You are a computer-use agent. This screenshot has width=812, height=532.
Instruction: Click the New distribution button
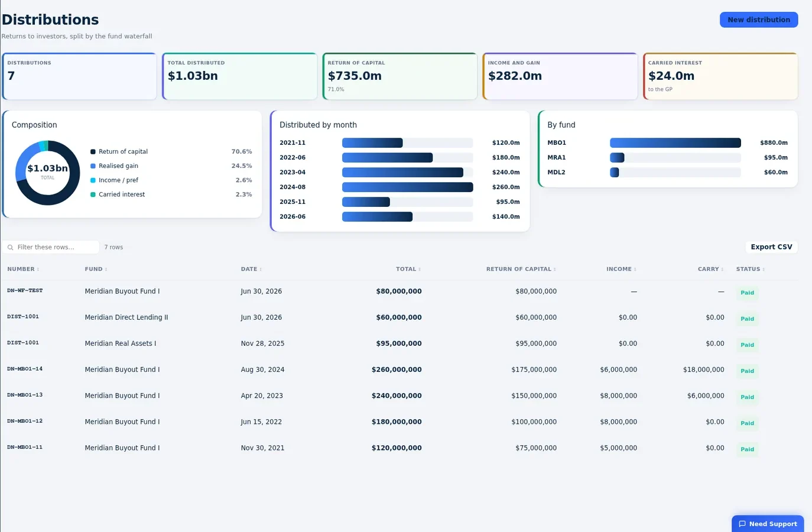759,20
